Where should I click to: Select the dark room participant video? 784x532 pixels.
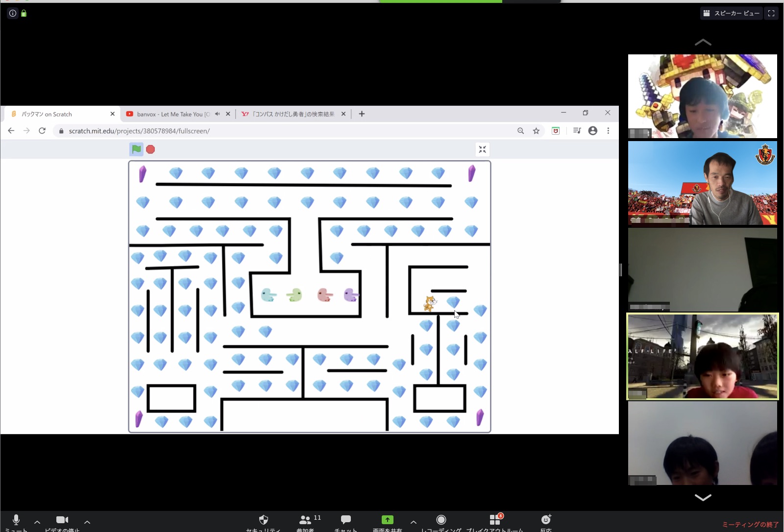703,269
